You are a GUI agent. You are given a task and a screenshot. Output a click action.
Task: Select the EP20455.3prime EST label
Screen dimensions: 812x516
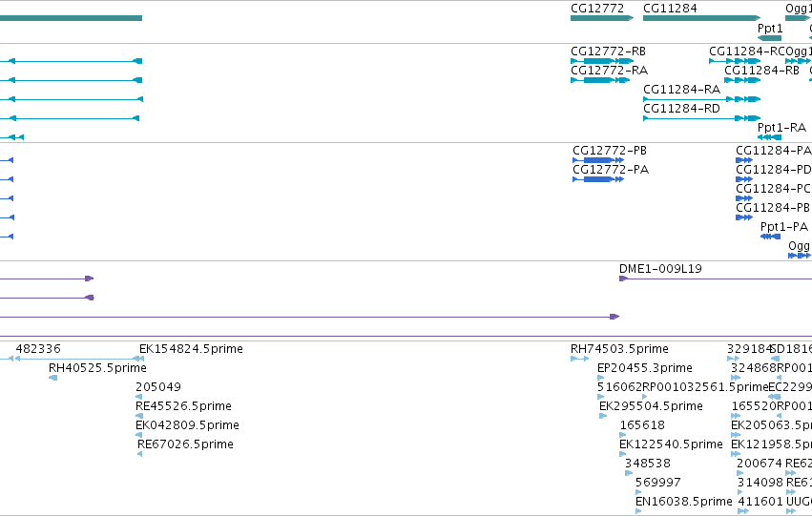(x=645, y=368)
